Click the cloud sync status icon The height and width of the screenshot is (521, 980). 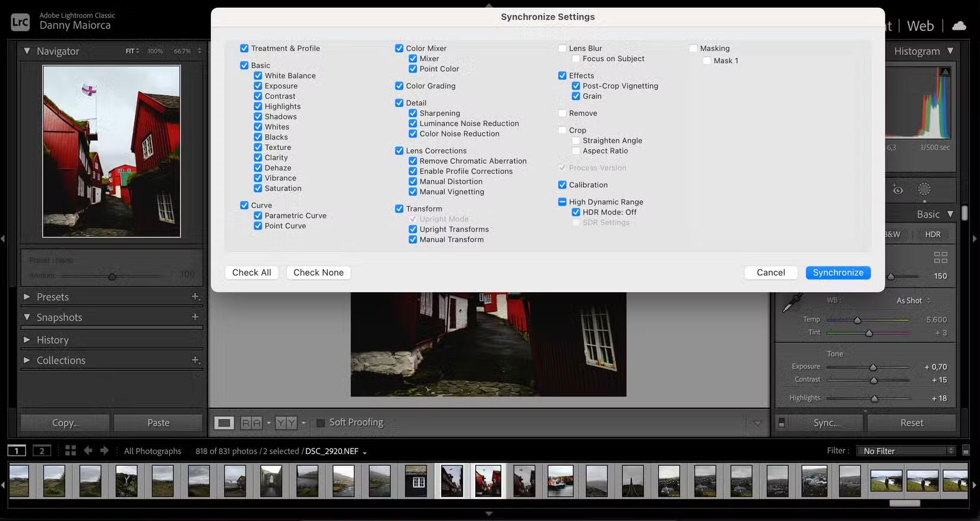[959, 26]
